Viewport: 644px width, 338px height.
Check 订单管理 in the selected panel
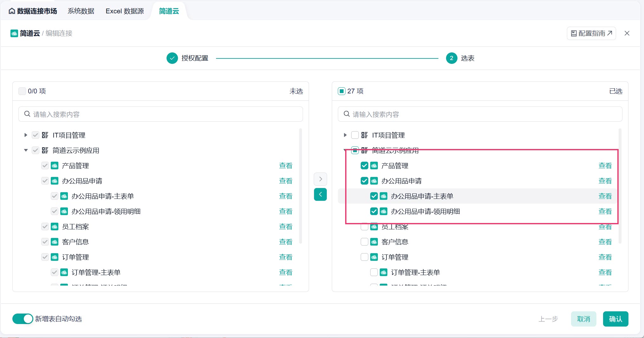(365, 257)
